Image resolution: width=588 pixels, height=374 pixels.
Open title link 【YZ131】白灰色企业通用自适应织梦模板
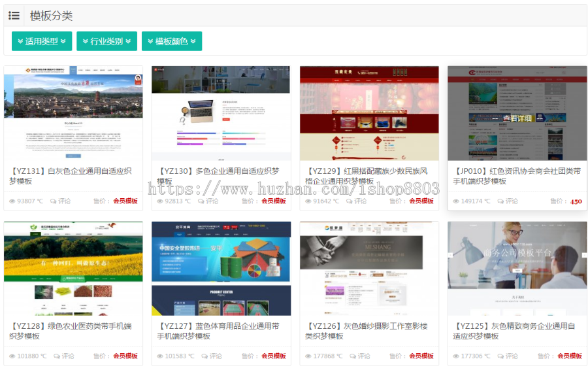71,176
